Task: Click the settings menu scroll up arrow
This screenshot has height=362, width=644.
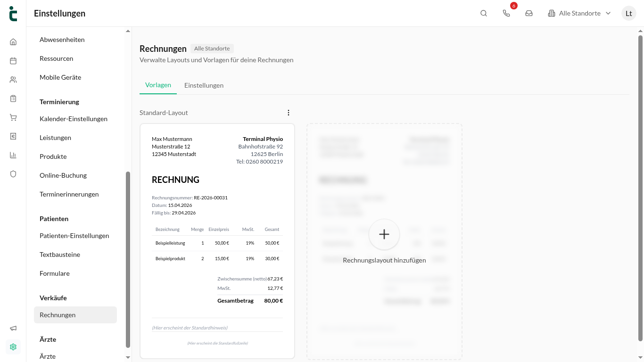Action: pyautogui.click(x=128, y=31)
